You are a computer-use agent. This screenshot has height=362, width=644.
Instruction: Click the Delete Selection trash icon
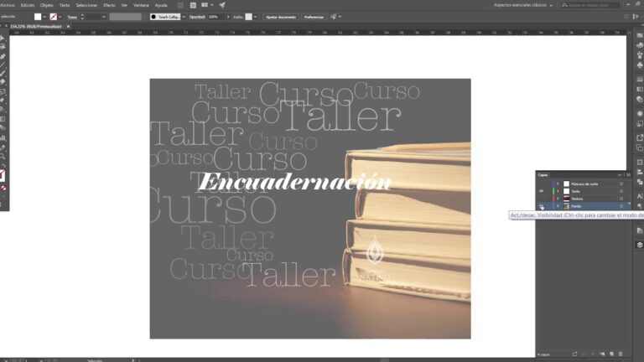tap(621, 354)
